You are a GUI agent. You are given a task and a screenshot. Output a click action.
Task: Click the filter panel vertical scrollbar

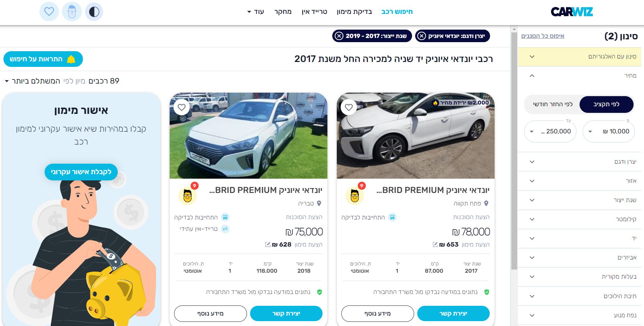coord(514,150)
